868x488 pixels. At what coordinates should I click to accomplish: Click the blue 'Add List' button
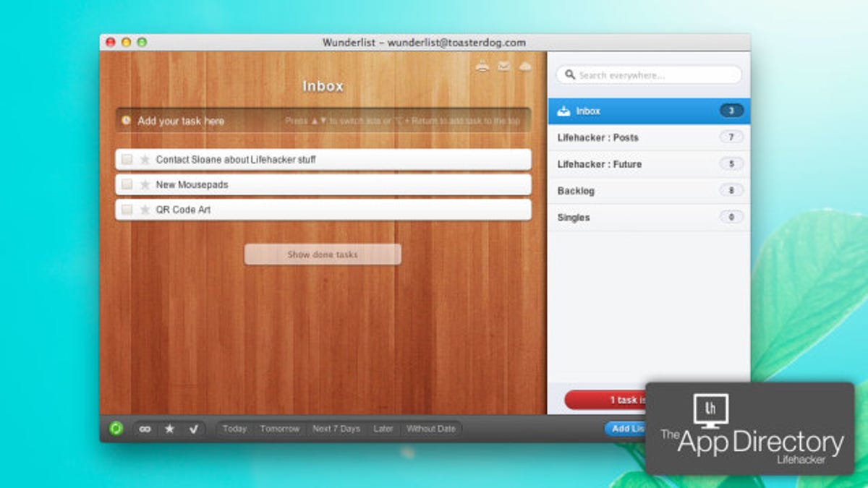[626, 429]
